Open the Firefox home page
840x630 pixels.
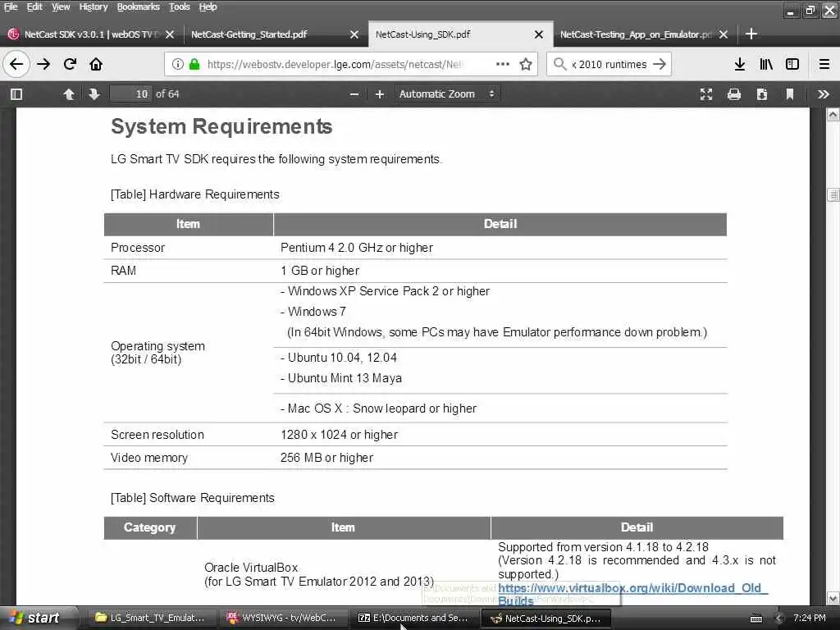click(x=96, y=64)
